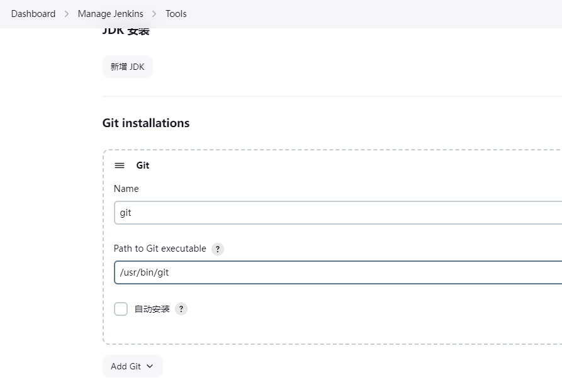Click the Path to Git executable label
The width and height of the screenshot is (562, 392).
(160, 249)
